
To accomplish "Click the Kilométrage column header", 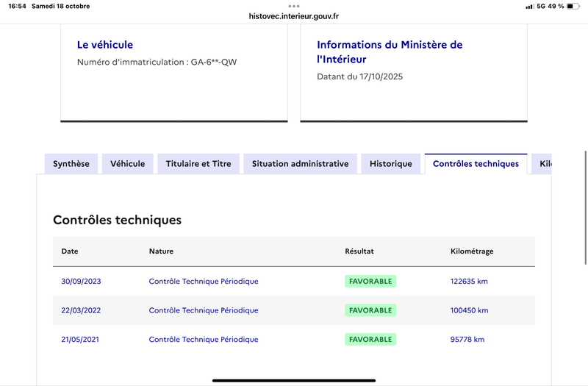I will tap(471, 251).
